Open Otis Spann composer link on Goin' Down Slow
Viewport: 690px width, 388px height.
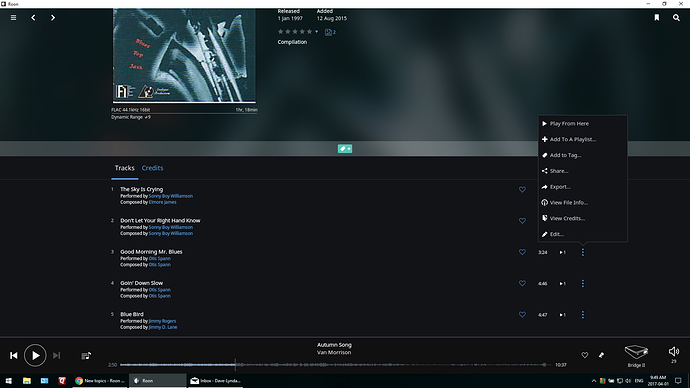point(159,296)
